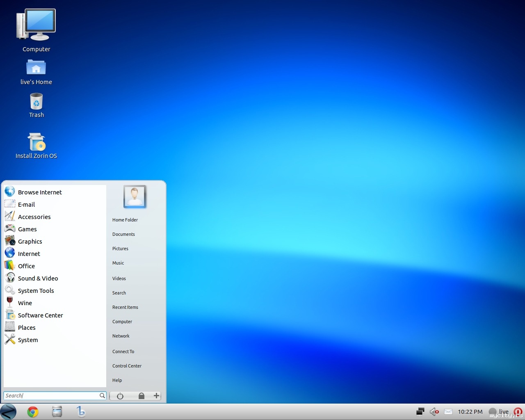The height and width of the screenshot is (420, 525).
Task: Open Google Chrome from the taskbar
Action: [x=33, y=412]
